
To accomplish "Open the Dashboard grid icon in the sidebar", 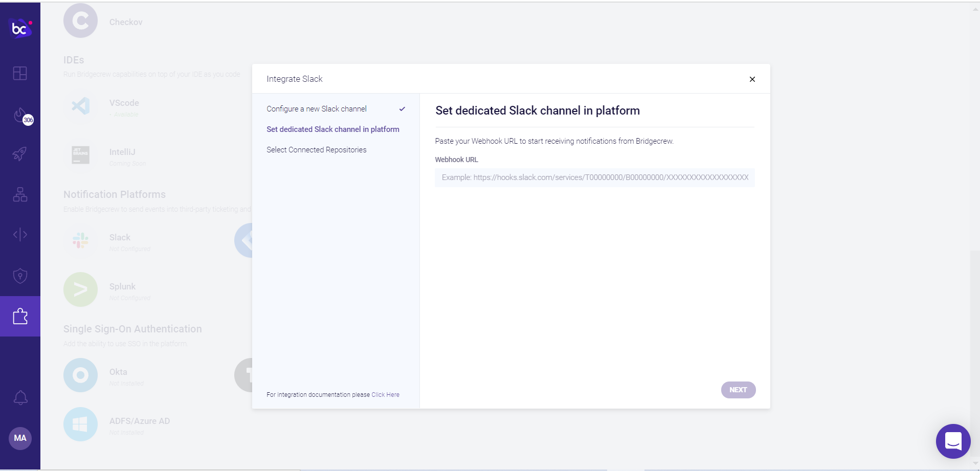I will pos(20,73).
